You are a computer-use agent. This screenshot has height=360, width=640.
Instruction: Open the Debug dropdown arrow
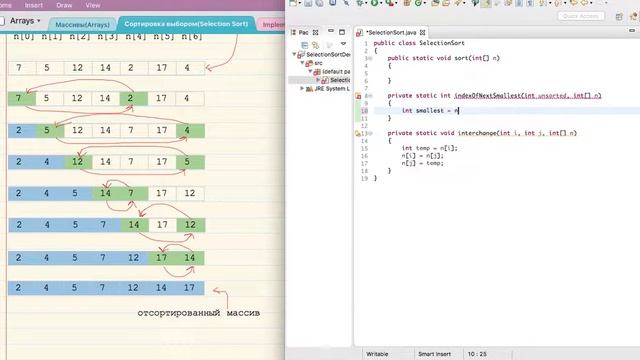click(x=367, y=4)
